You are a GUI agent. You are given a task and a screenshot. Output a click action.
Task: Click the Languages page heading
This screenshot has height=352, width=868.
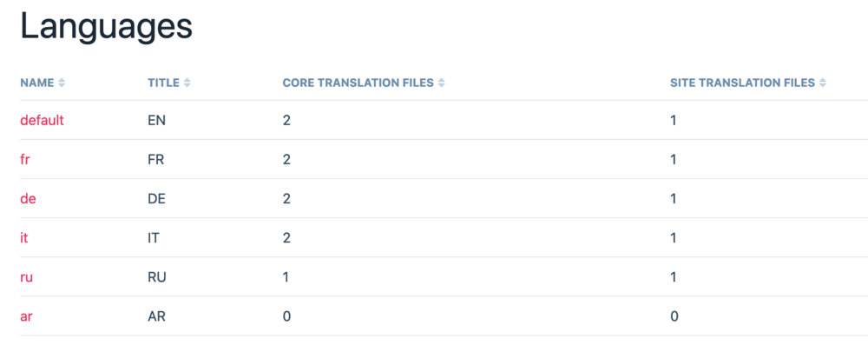tap(106, 27)
